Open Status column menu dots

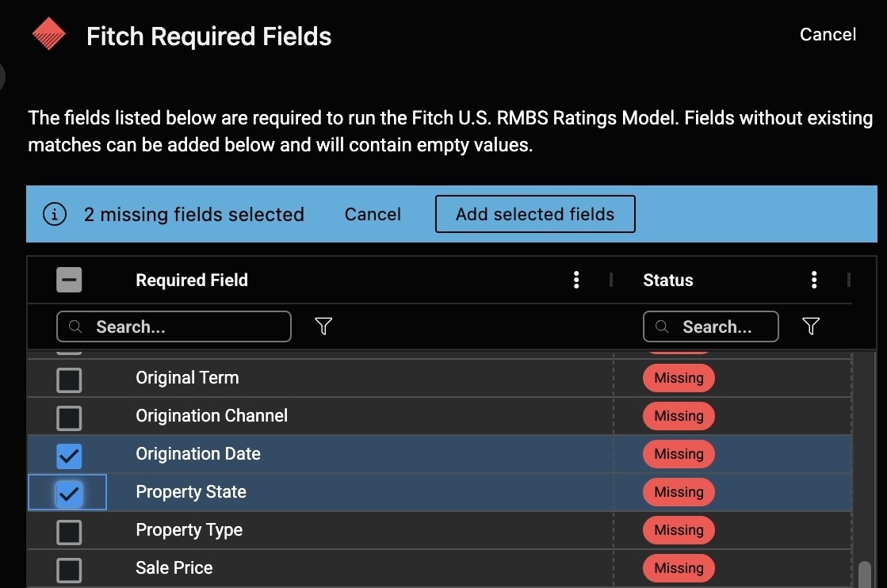[814, 280]
